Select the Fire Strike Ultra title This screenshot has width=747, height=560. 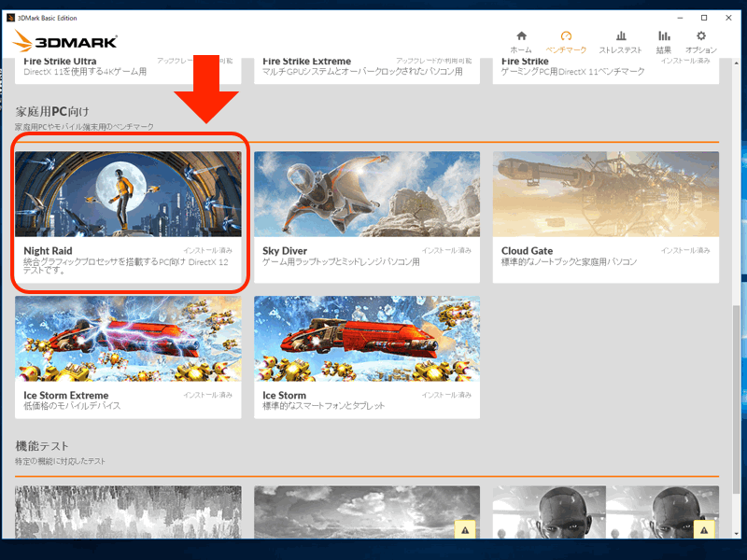pos(60,62)
